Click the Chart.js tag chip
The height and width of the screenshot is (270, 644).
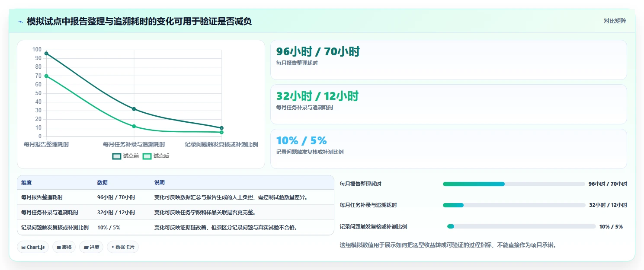pyautogui.click(x=33, y=247)
